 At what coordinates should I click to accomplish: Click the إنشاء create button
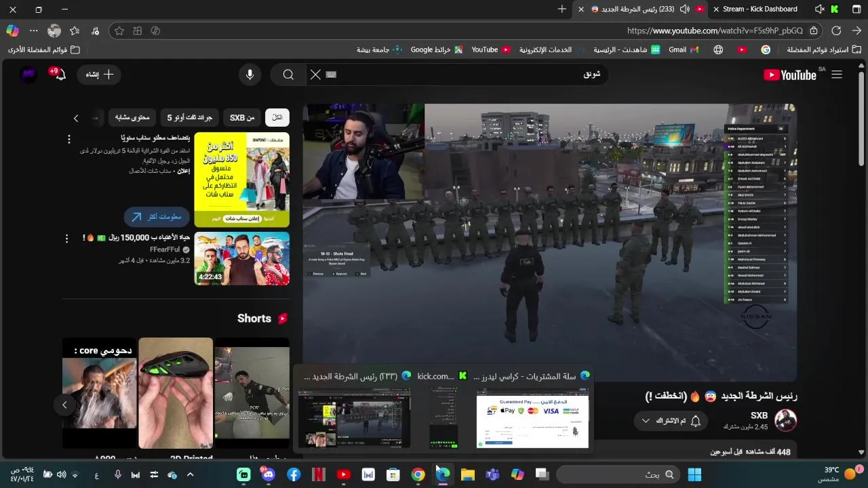click(99, 75)
